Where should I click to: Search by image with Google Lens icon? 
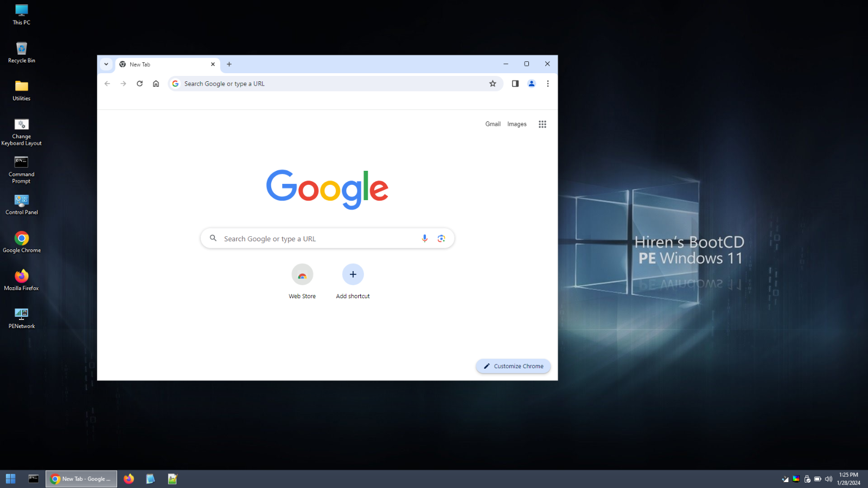point(441,239)
